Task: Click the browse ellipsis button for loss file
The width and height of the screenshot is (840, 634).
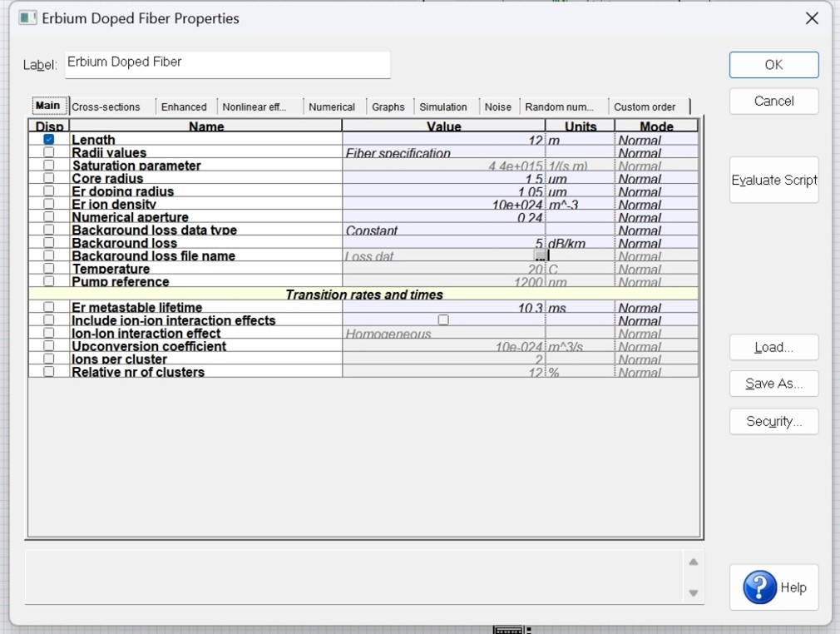Action: (x=540, y=255)
